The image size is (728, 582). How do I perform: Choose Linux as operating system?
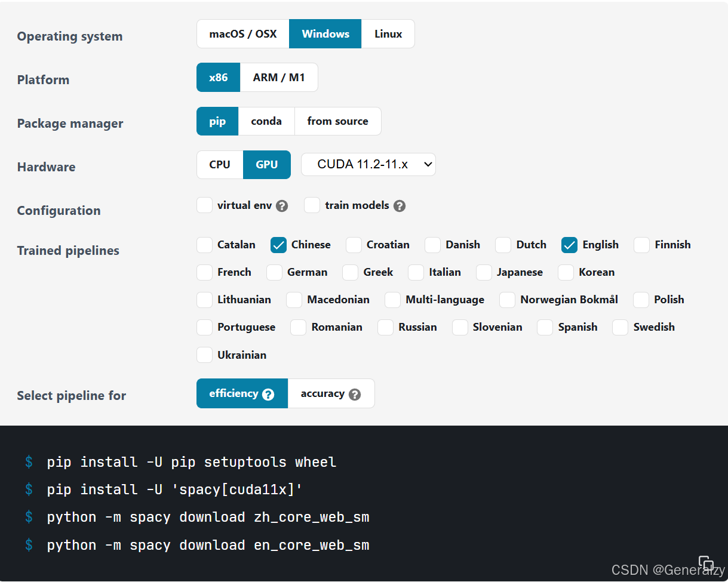pyautogui.click(x=388, y=34)
